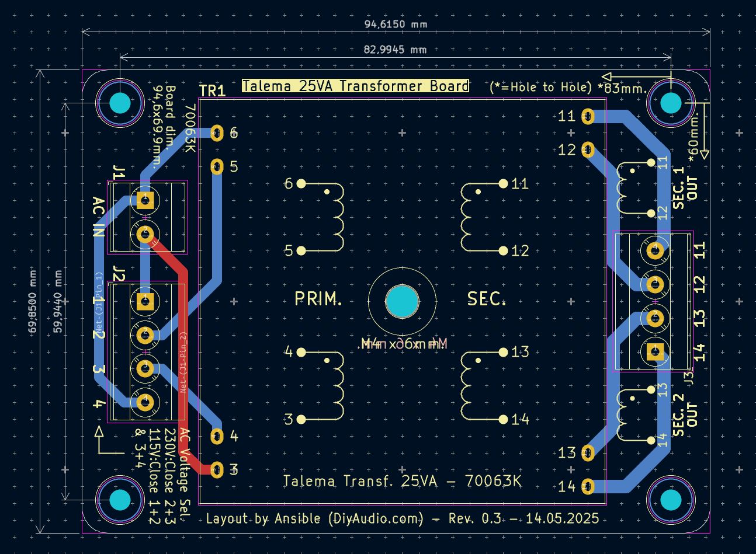Select TR1 pad 6
The width and height of the screenshot is (756, 554).
pyautogui.click(x=217, y=133)
